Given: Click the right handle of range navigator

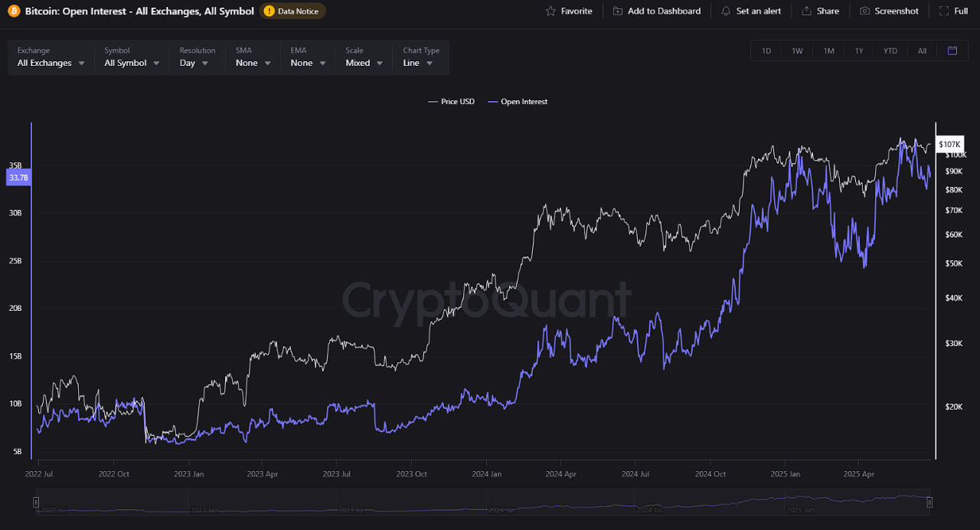Looking at the screenshot, I should pos(929,502).
